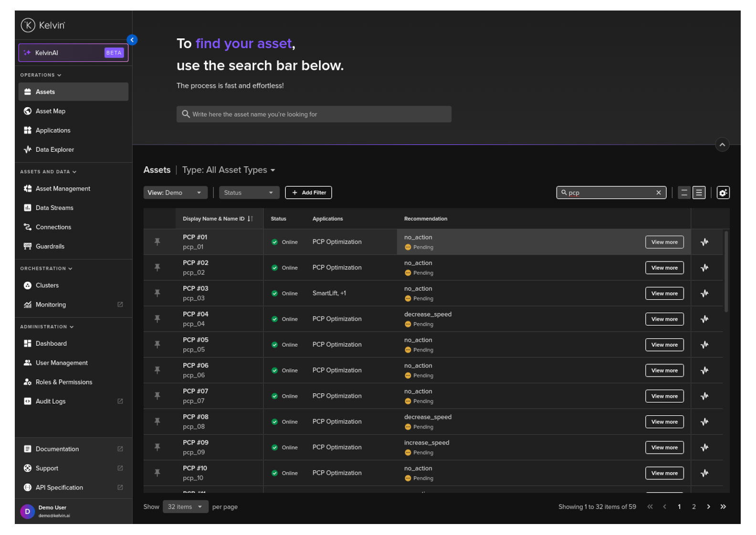Collapse the search banner chevron
This screenshot has height=535, width=756.
tap(722, 145)
